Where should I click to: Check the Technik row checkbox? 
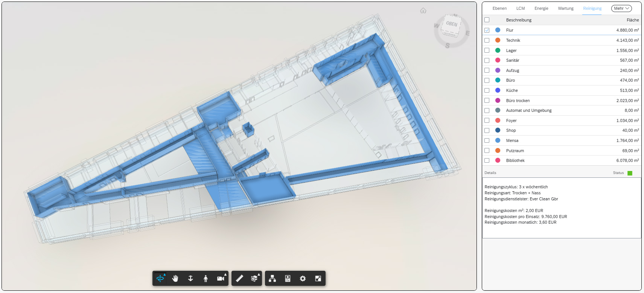pyautogui.click(x=487, y=40)
